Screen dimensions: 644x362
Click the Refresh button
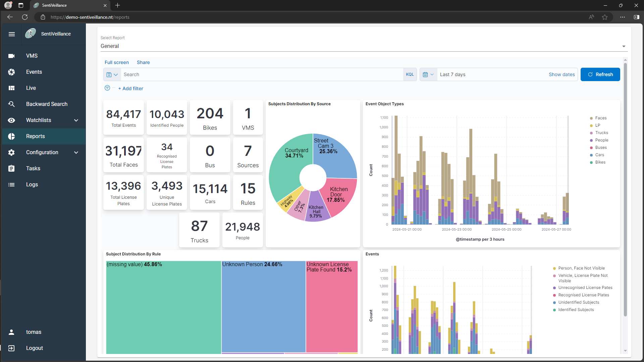(x=600, y=74)
